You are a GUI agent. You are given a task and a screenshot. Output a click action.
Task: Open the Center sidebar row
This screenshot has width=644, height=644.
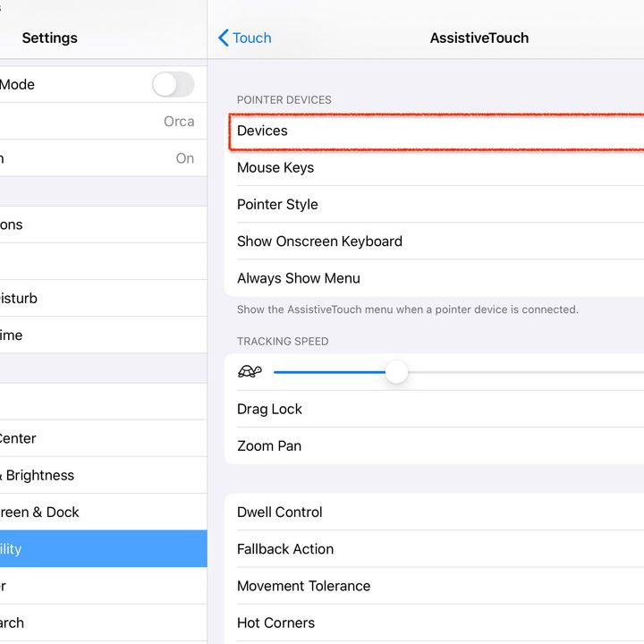point(104,438)
